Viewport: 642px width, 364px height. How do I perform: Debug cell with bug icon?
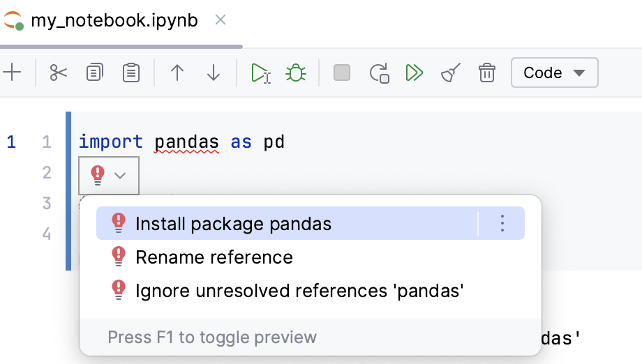(x=296, y=73)
